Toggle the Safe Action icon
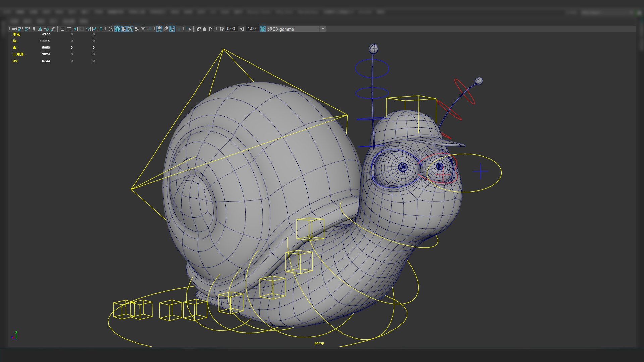Viewport: 644px width, 362px height. coord(95,29)
